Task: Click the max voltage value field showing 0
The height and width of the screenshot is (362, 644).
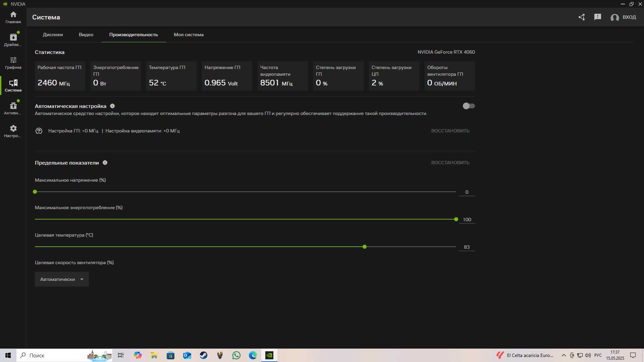Action: coord(467,192)
